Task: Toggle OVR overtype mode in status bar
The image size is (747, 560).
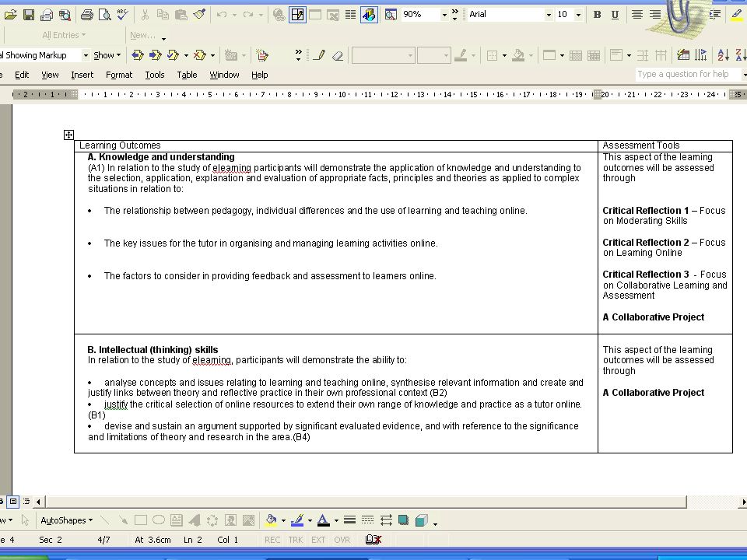Action: pos(342,540)
